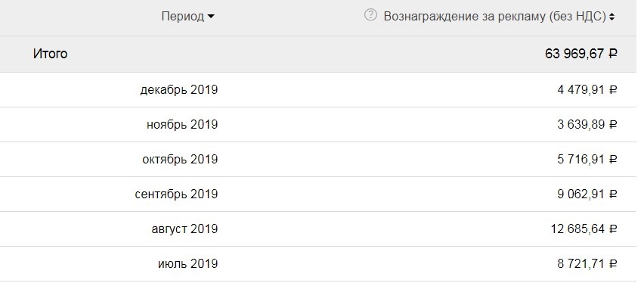This screenshot has width=644, height=283.
Task: Open the Период dropdown arrow
Action: (211, 17)
